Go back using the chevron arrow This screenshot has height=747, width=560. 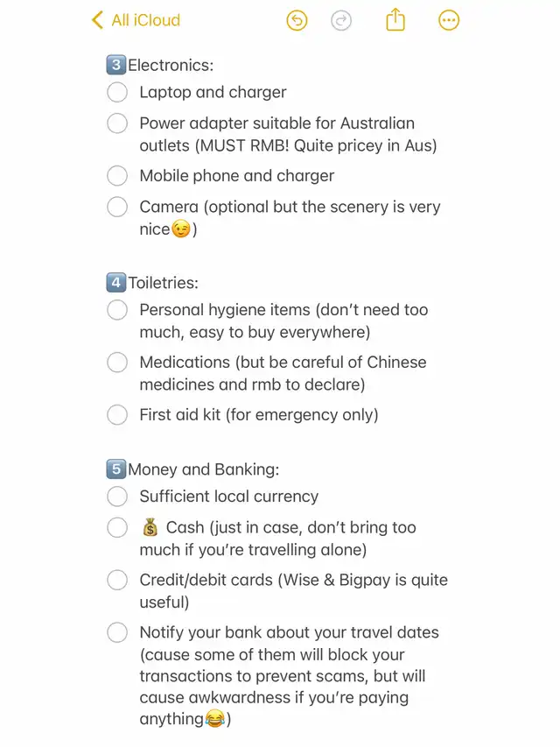click(97, 20)
